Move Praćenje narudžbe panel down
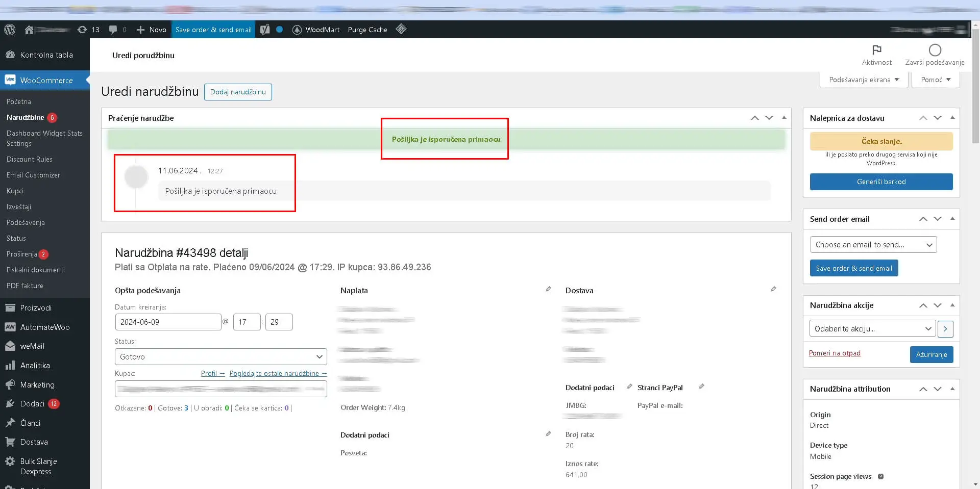The image size is (980, 489). pyautogui.click(x=769, y=118)
